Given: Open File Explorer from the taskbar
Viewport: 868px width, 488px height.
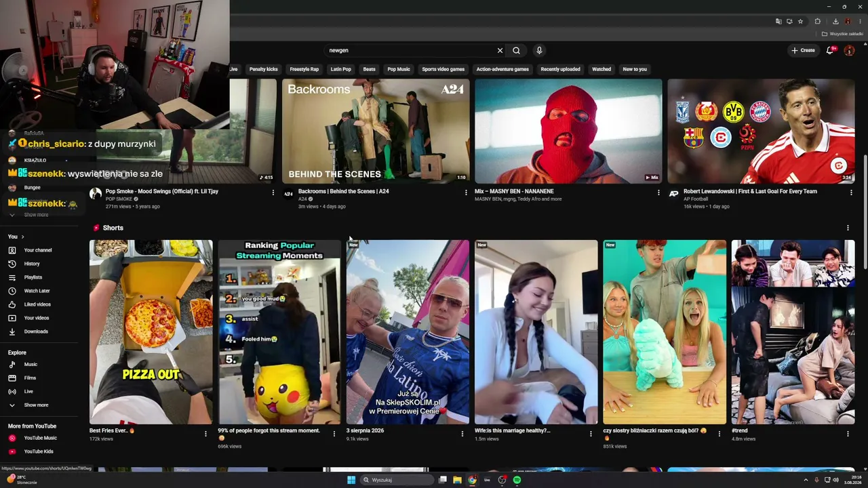Looking at the screenshot, I should pos(457,480).
